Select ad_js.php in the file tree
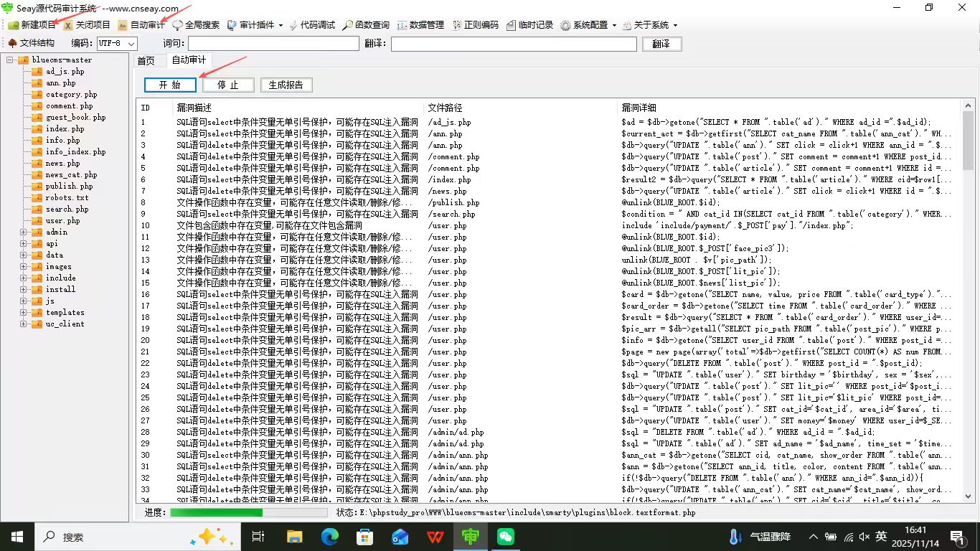 coord(65,72)
